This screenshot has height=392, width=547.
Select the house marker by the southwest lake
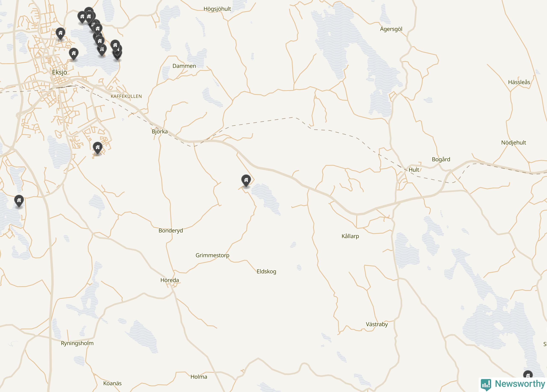(x=19, y=201)
